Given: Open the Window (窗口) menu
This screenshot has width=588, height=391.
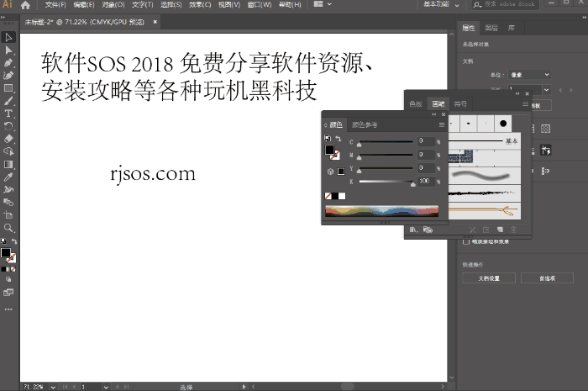Looking at the screenshot, I should tap(259, 5).
